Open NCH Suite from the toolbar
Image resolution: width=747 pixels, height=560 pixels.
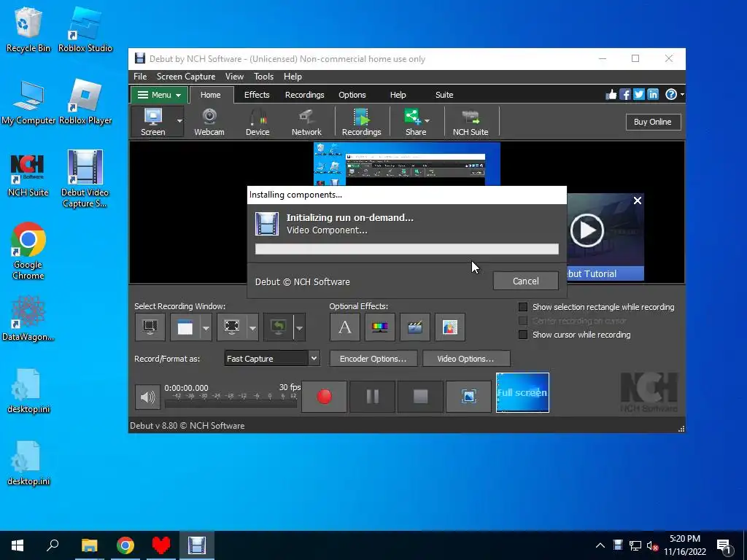(x=471, y=122)
